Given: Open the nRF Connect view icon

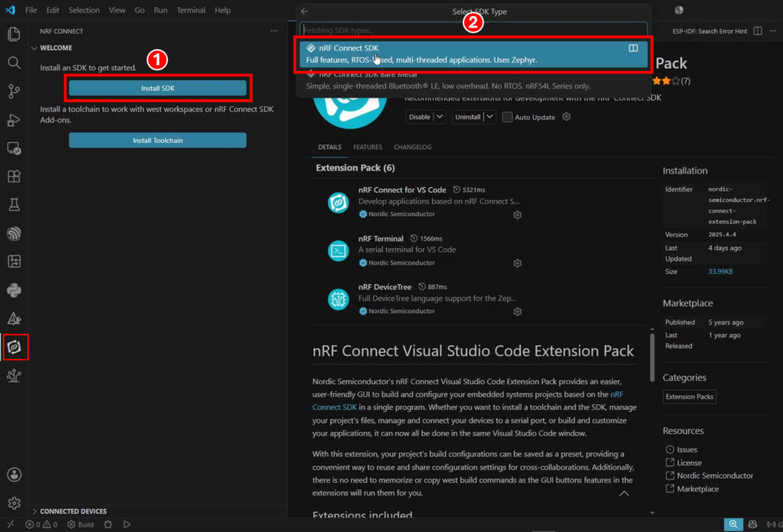Looking at the screenshot, I should (15, 347).
